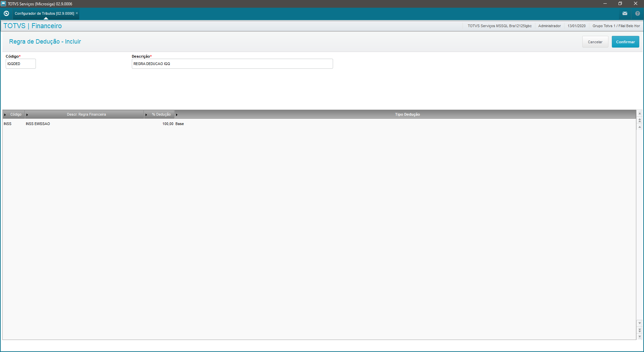Click the Administrador user label

[x=549, y=26]
